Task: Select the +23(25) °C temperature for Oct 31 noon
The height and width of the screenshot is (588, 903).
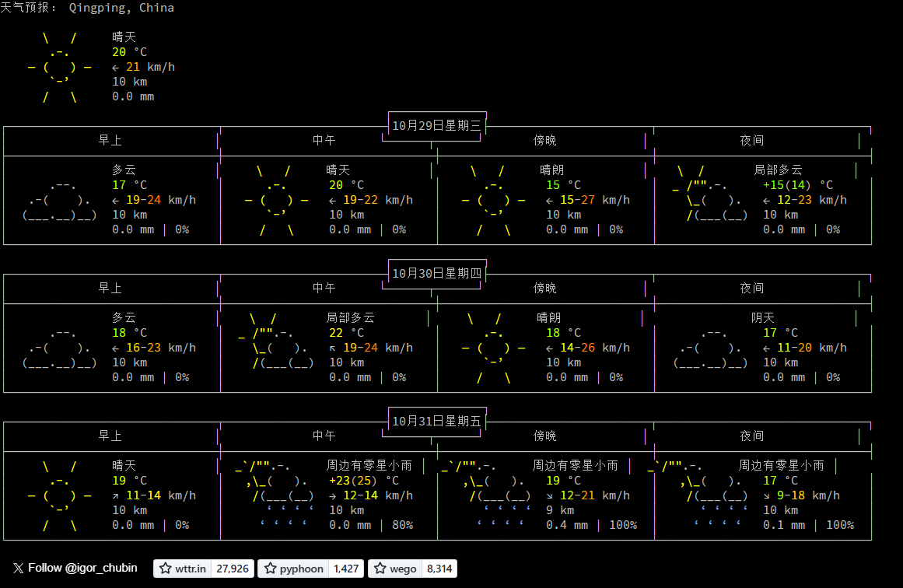Action: click(x=364, y=481)
